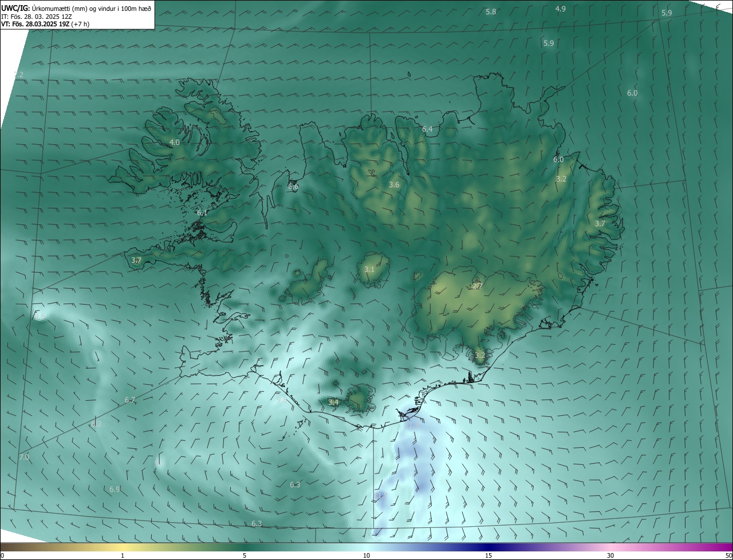The image size is (733, 560).
Task: Select the 6.6 value label
Action: point(293,186)
